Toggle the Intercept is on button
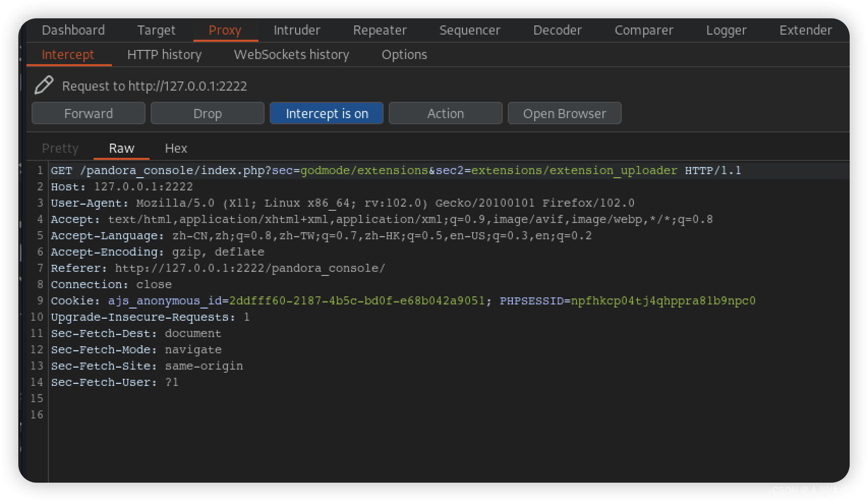868x501 pixels. coord(327,113)
